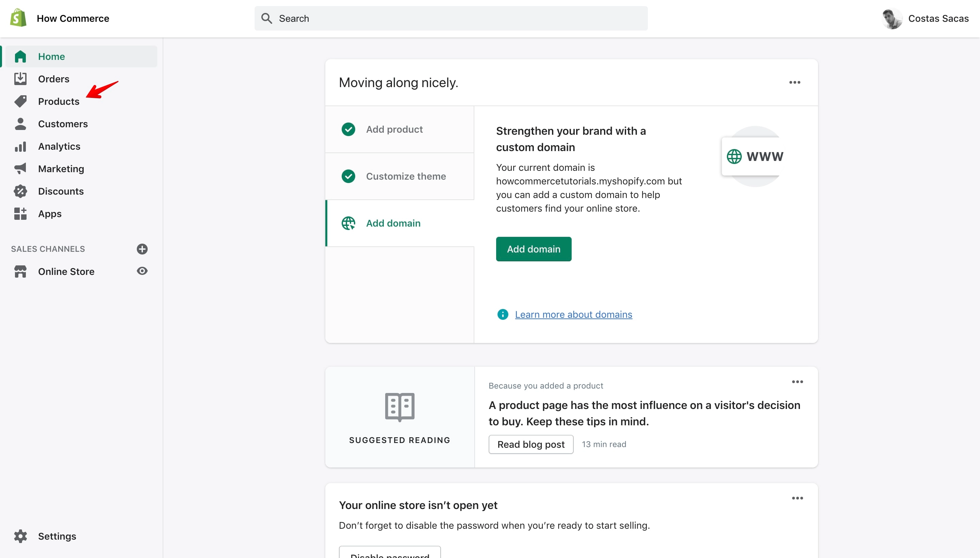Click the Settings gear icon
The height and width of the screenshot is (558, 980).
[20, 536]
